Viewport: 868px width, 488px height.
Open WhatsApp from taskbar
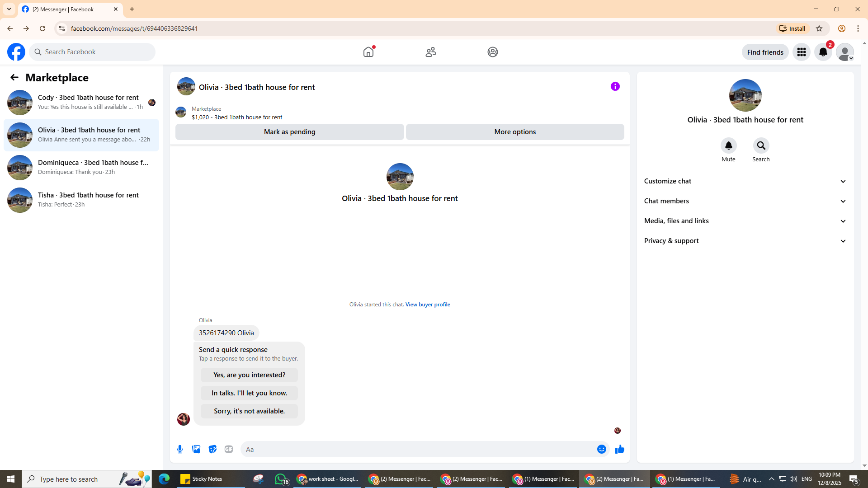(x=281, y=479)
